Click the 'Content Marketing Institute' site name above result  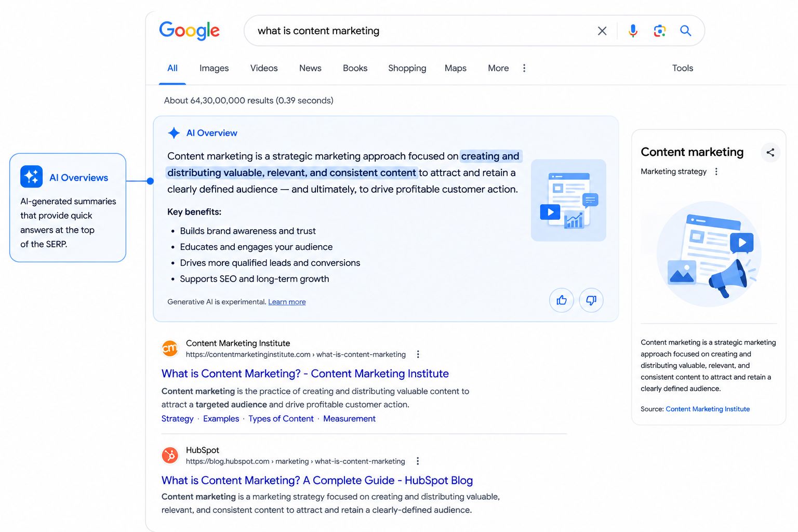tap(238, 343)
